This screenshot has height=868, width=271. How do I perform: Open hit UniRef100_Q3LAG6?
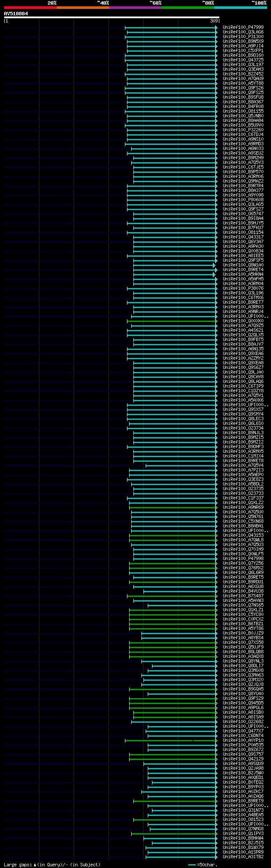(x=243, y=32)
